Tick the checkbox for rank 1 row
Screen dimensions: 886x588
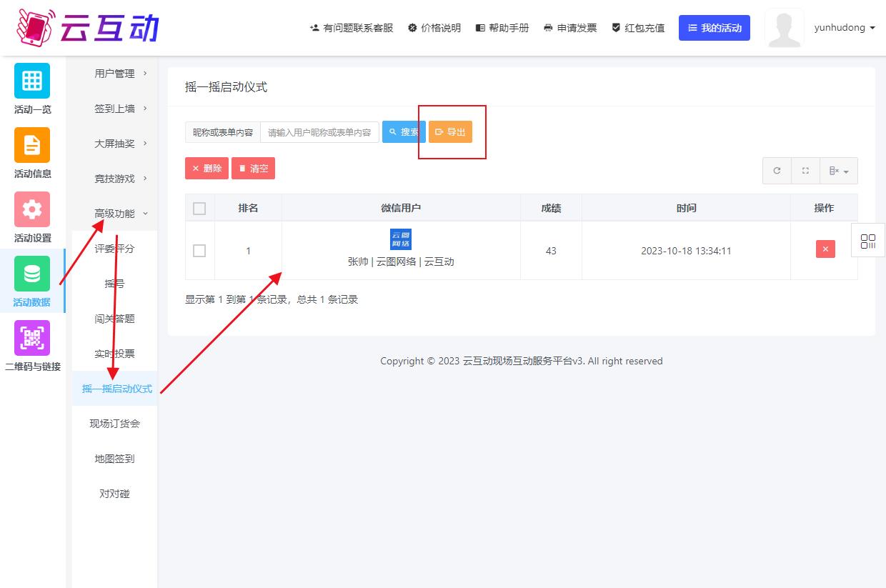click(x=199, y=251)
